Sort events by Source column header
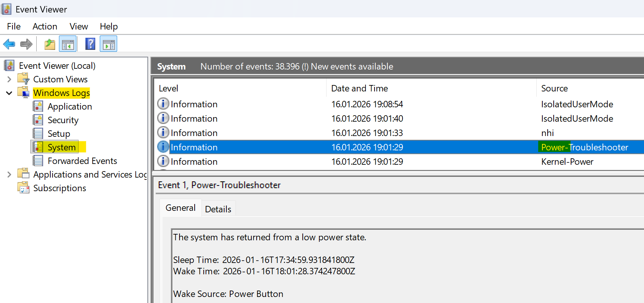This screenshot has width=644, height=303. [554, 88]
